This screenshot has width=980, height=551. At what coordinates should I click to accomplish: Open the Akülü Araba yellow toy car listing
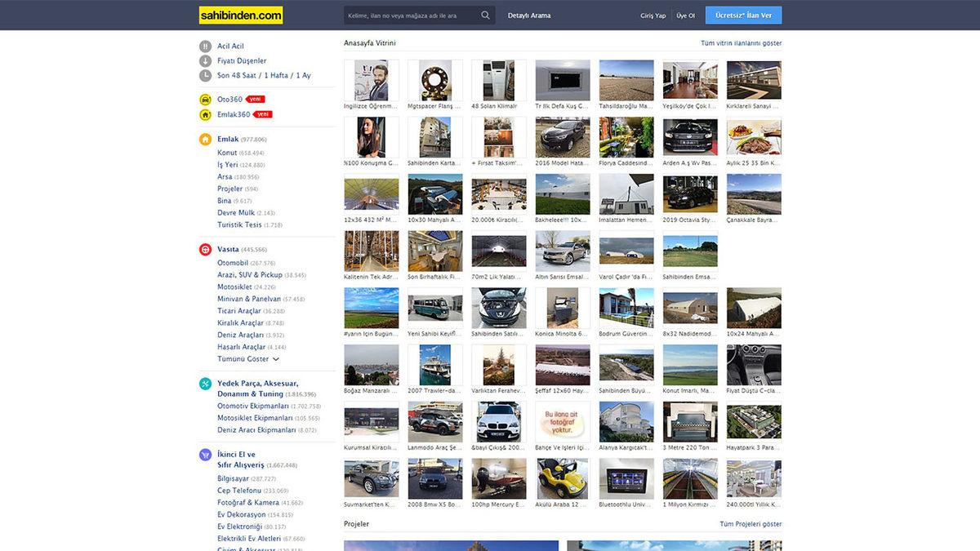click(x=563, y=479)
